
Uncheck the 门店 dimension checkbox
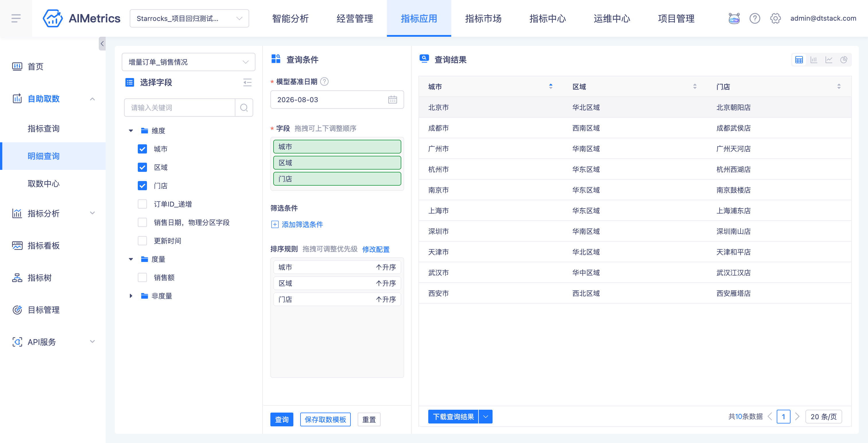tap(143, 186)
